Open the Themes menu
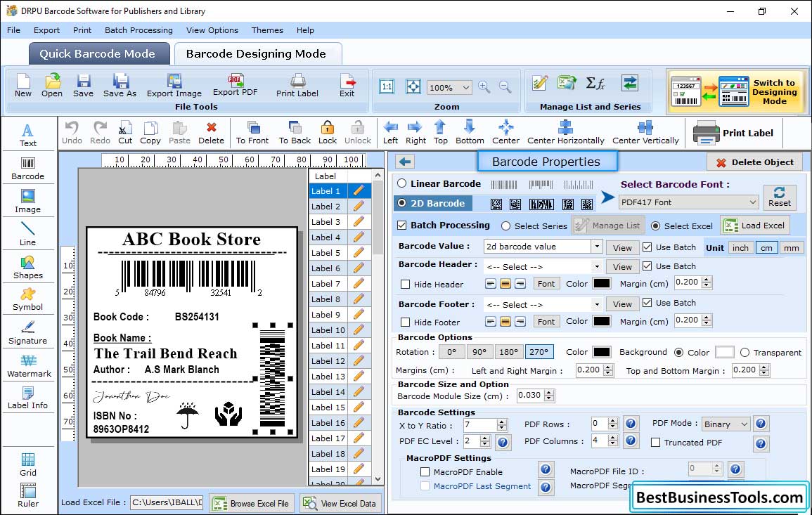Viewport: 812px width, 515px height. pyautogui.click(x=267, y=30)
